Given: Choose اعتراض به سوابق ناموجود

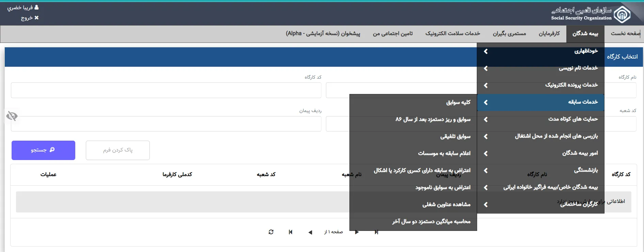Looking at the screenshot, I should click(413, 188).
